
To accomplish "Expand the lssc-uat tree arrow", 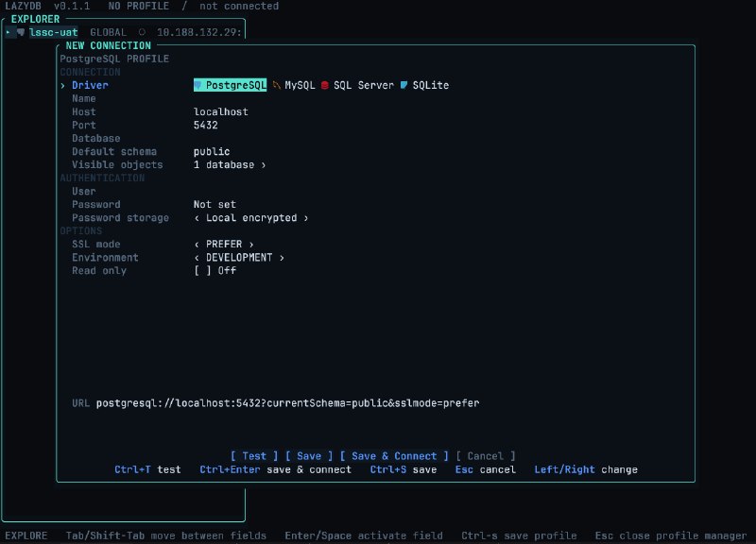I will (9, 32).
